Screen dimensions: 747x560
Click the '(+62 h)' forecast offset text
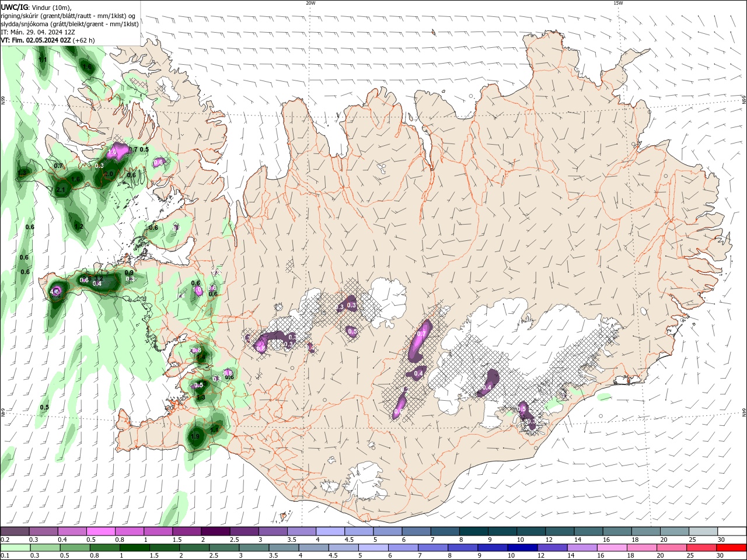coord(84,40)
